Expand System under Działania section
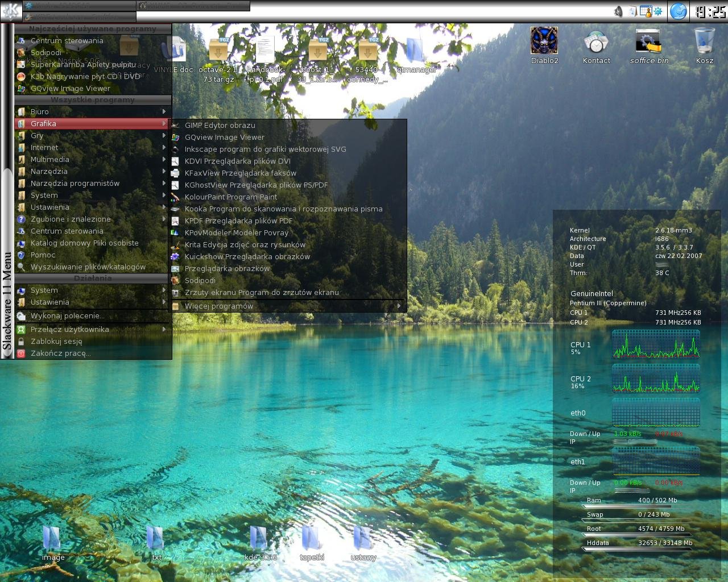This screenshot has height=582, width=728. click(x=92, y=290)
